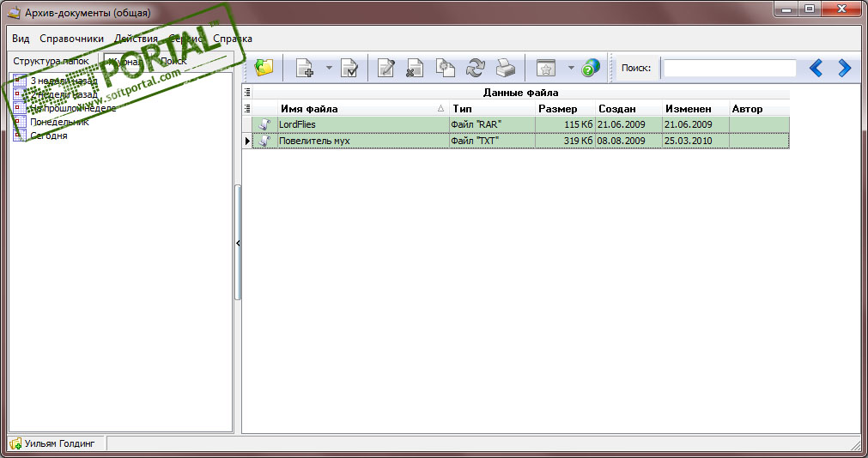Click the Уильям Голдинг status bar entry
Image resolution: width=868 pixels, height=458 pixels.
tap(60, 443)
